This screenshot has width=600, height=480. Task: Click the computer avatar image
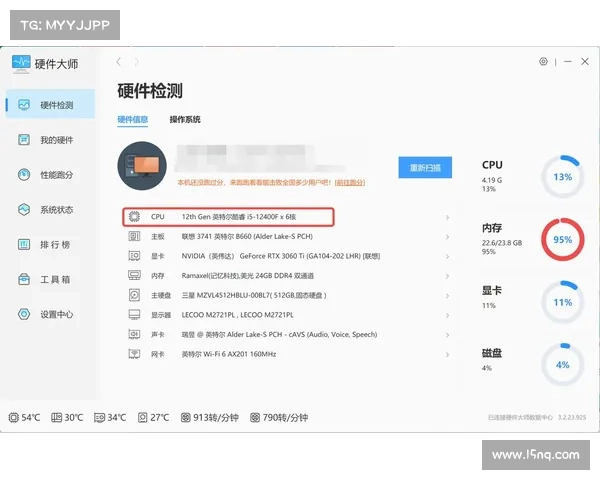(x=142, y=166)
